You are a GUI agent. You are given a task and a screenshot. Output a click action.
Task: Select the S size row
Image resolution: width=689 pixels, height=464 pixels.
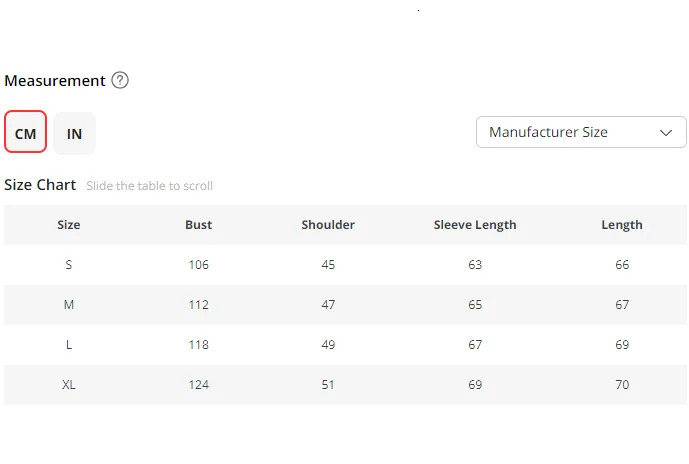tap(68, 265)
